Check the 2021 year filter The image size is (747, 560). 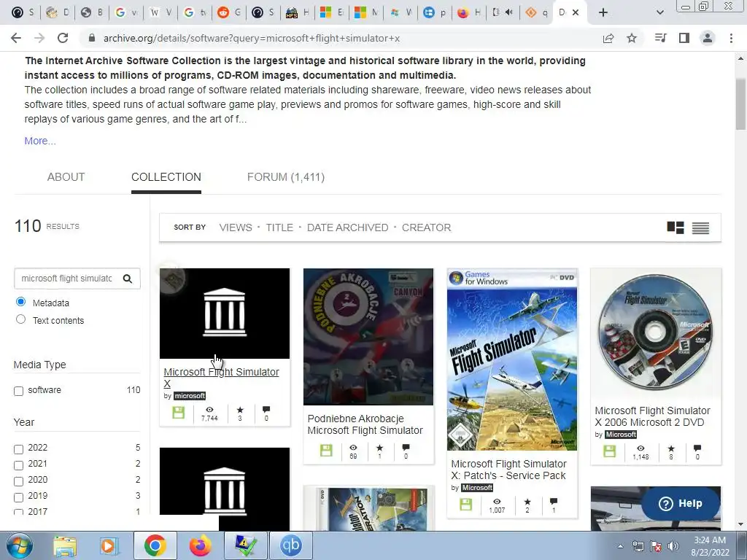[18, 465]
